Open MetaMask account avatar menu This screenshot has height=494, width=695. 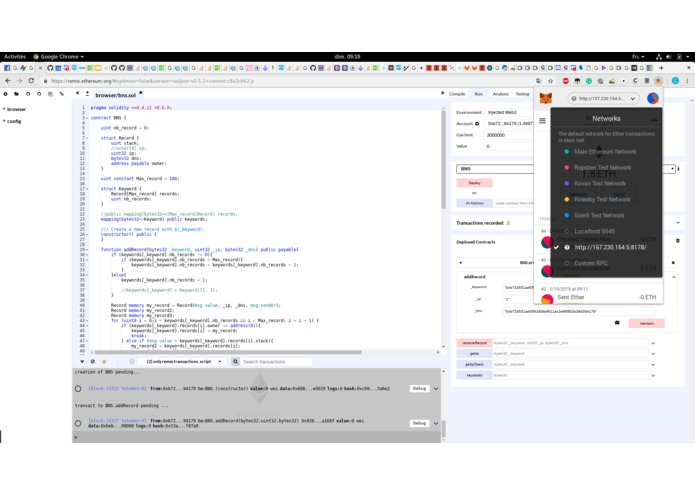tap(652, 98)
